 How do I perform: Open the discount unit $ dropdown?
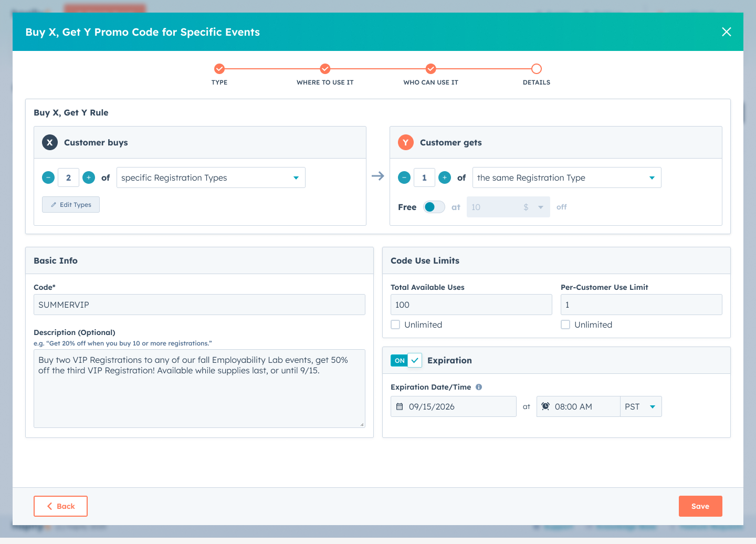tap(533, 207)
